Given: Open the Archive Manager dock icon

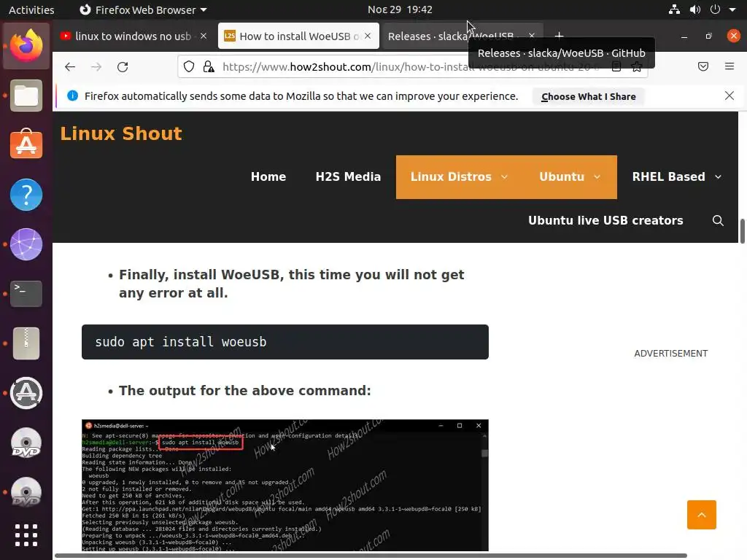Looking at the screenshot, I should click(x=26, y=343).
